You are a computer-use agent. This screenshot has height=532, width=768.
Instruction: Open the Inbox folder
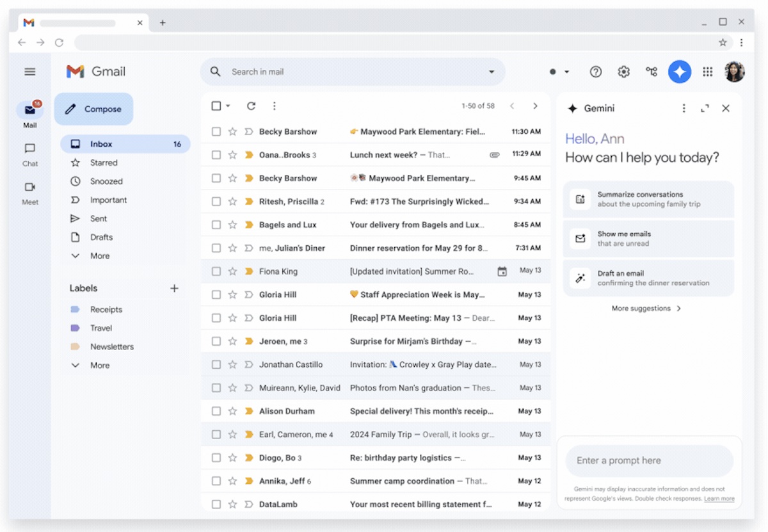tap(125, 144)
